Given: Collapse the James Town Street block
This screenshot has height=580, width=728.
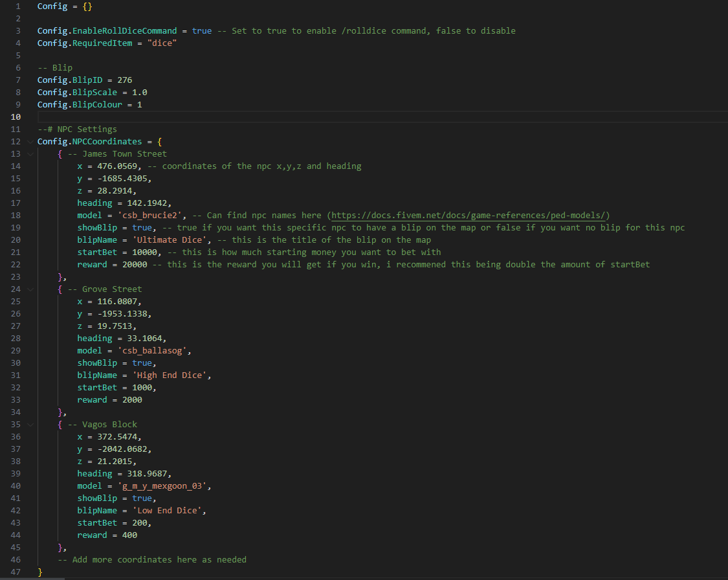Looking at the screenshot, I should point(30,154).
